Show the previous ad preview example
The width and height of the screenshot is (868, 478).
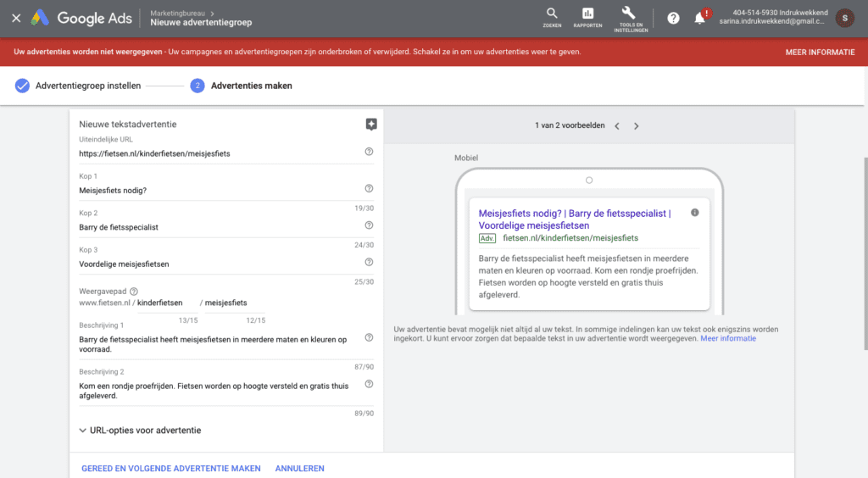pyautogui.click(x=617, y=126)
